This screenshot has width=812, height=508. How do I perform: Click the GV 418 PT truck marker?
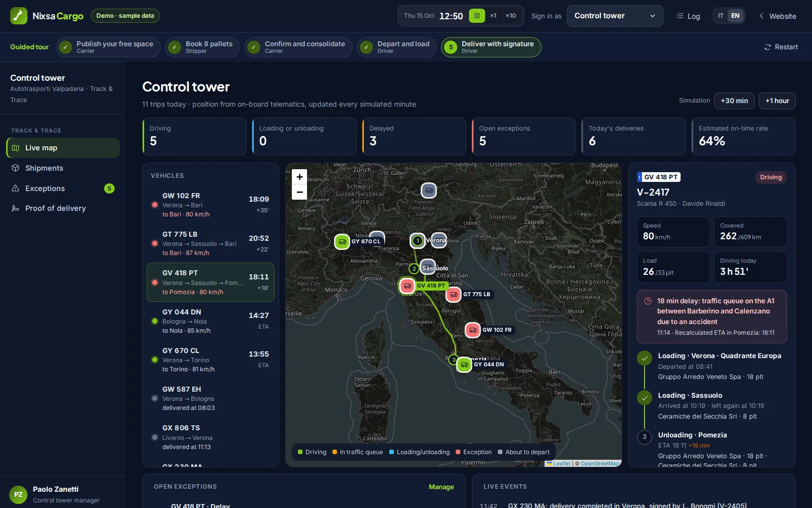(x=407, y=285)
